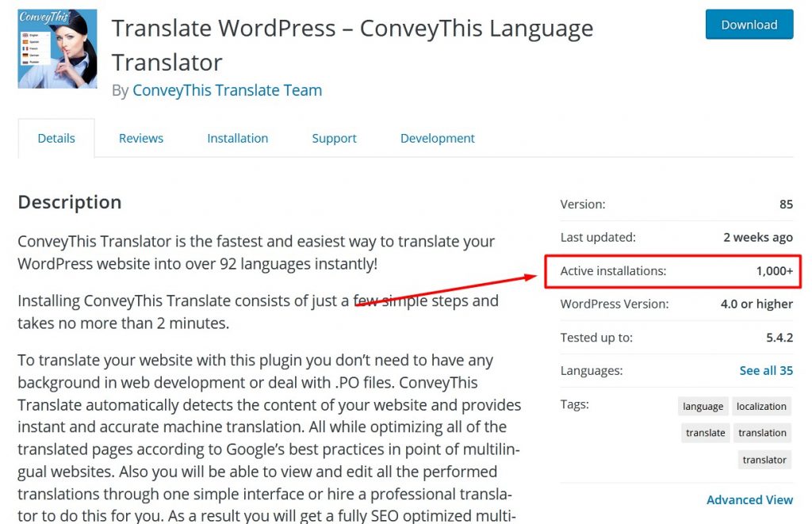Open the Advanced View link
Viewport: 812px width, 524px height.
click(x=749, y=499)
